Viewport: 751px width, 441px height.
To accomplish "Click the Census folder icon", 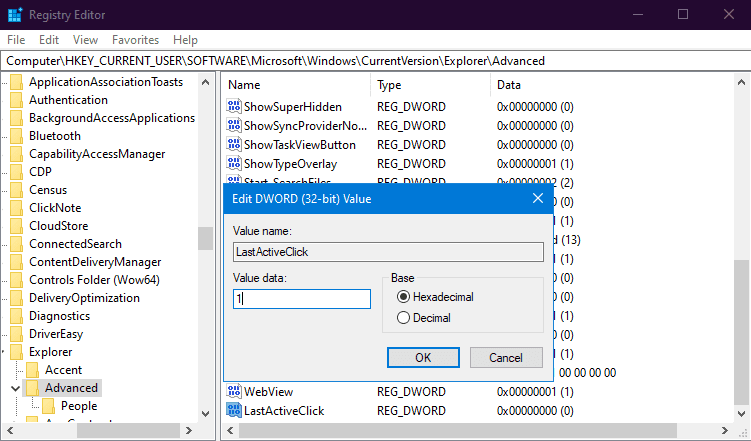I will tap(17, 190).
